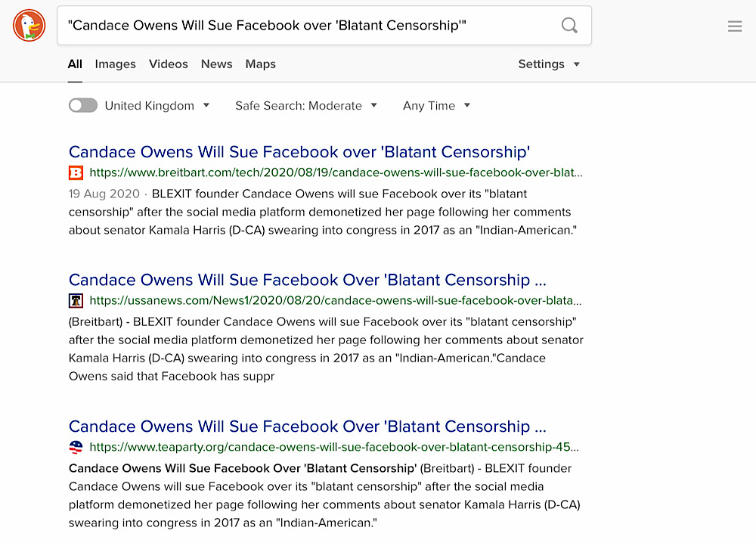The height and width of the screenshot is (543, 756).
Task: Expand the United Kingdom region dropdown
Action: (x=156, y=106)
